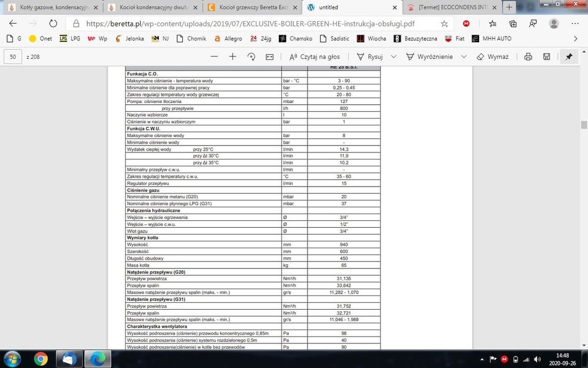Viewport: 588px width, 368px height.
Task: Save the PDF using the disk icon
Action: (x=546, y=57)
